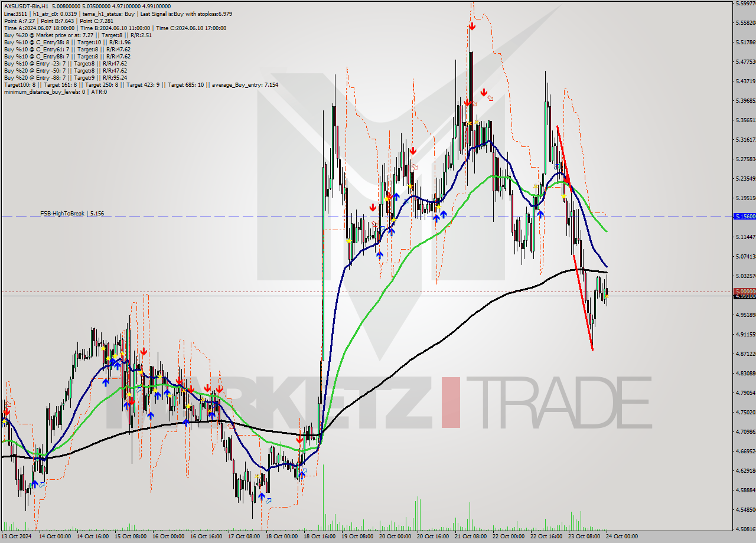Click the '24 Oct 00:00' time label
Viewport: 756px width, 543px height.
click(622, 537)
